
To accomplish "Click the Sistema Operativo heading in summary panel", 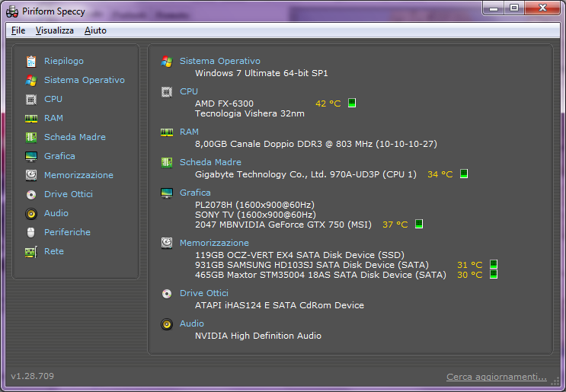I will click(220, 61).
